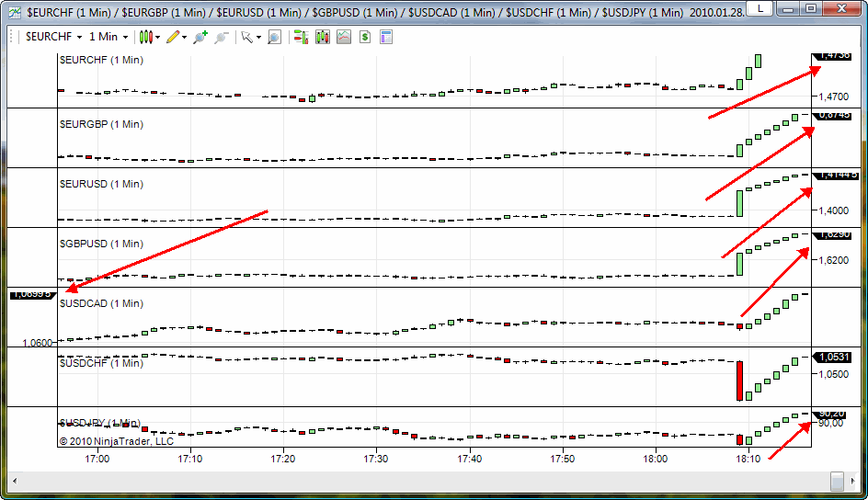Image resolution: width=868 pixels, height=500 pixels.
Task: Click the 17:50 time axis label
Action: tap(563, 459)
